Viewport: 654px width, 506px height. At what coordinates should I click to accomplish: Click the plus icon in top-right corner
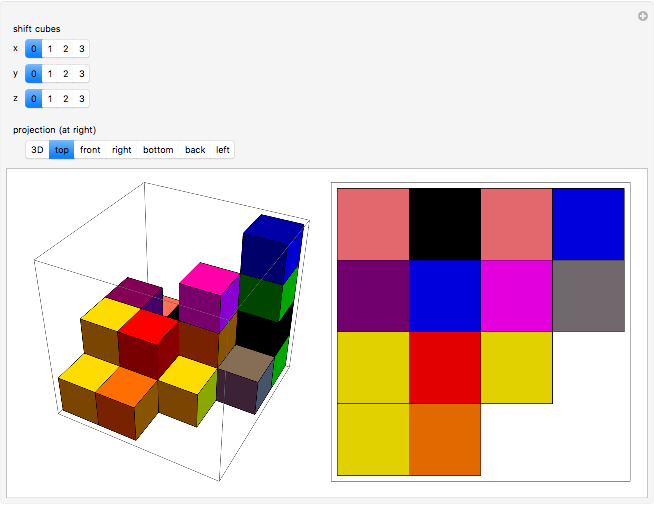pos(642,16)
